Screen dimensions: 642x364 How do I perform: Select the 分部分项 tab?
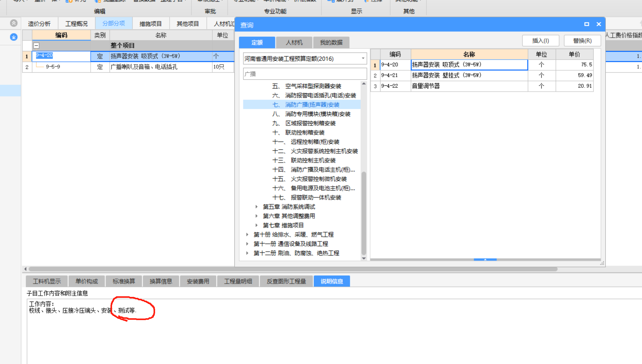[114, 24]
